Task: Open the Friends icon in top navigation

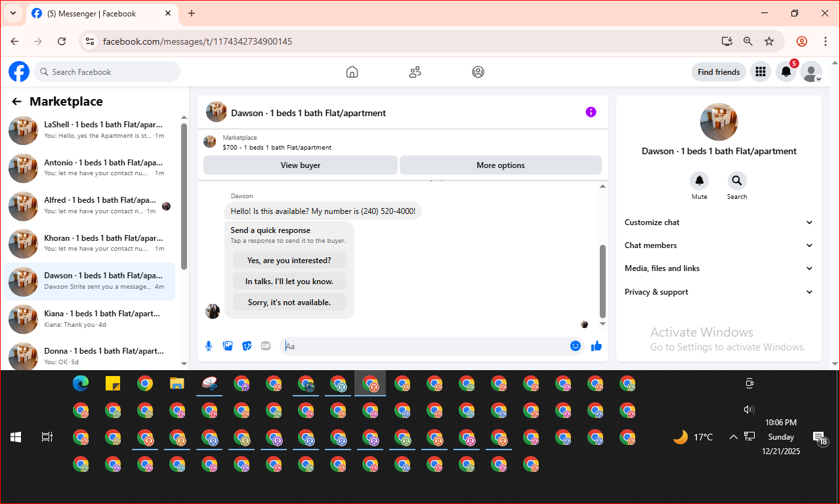Action: click(415, 72)
